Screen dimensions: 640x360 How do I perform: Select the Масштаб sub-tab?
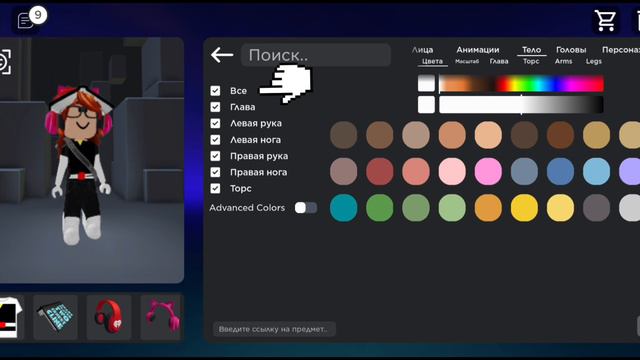pyautogui.click(x=467, y=61)
